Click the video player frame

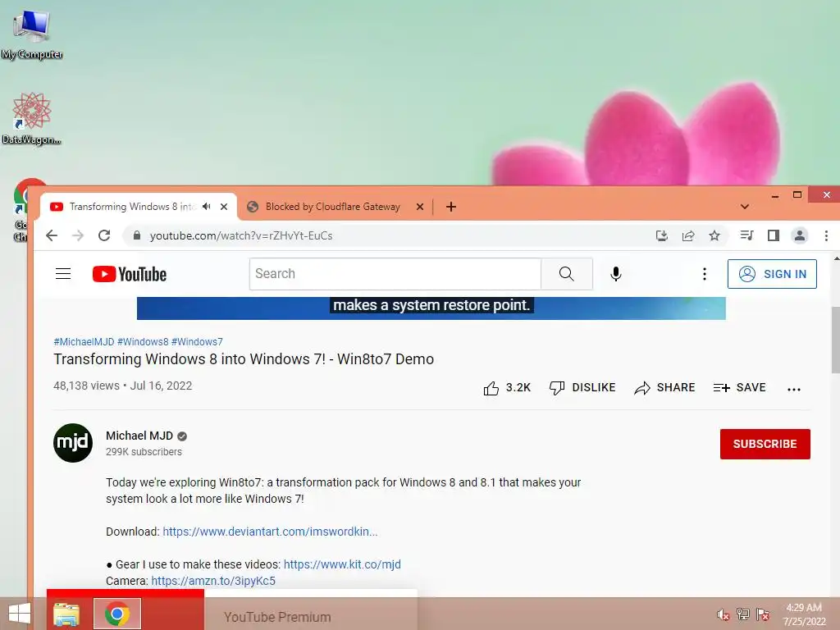(x=431, y=308)
